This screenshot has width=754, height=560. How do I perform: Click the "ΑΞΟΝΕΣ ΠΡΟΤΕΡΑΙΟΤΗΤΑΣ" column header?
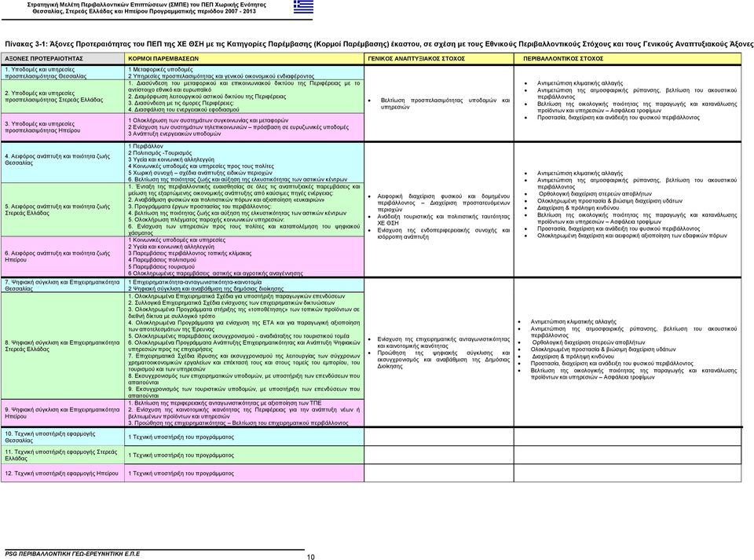pos(63,59)
